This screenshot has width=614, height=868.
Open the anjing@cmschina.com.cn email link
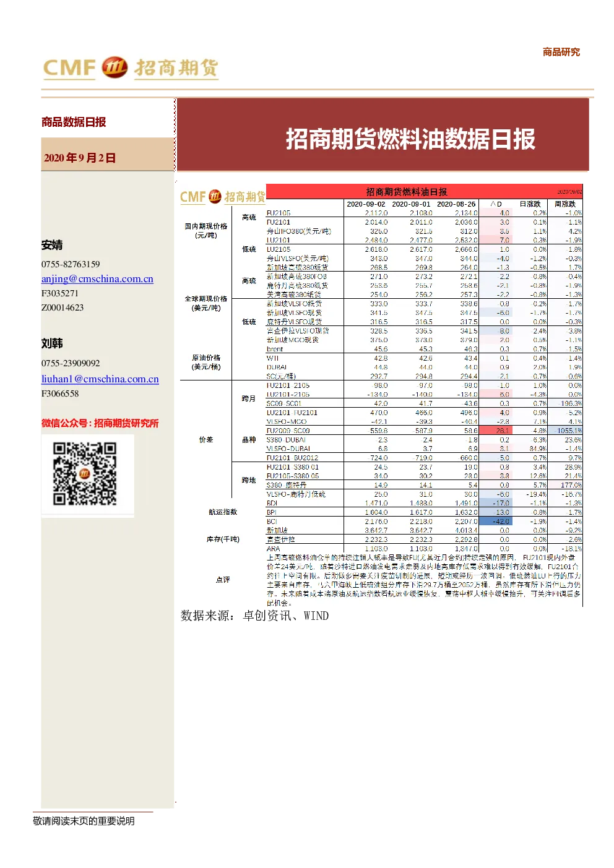pos(97,279)
